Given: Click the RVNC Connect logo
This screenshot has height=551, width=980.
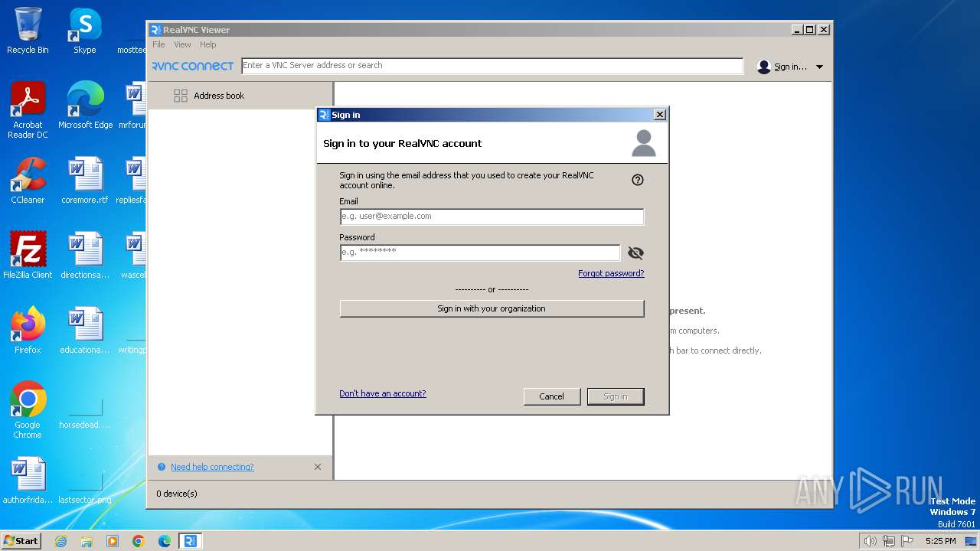Looking at the screenshot, I should pyautogui.click(x=193, y=67).
